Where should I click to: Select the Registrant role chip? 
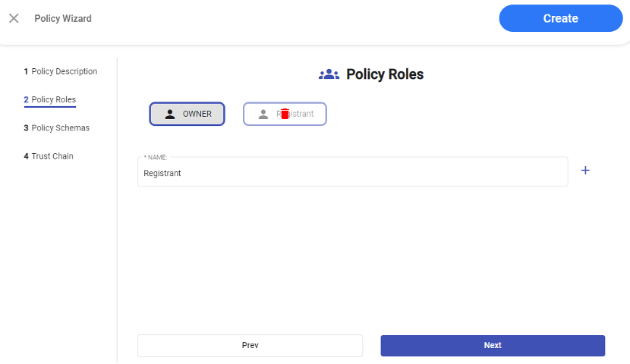tap(304, 114)
